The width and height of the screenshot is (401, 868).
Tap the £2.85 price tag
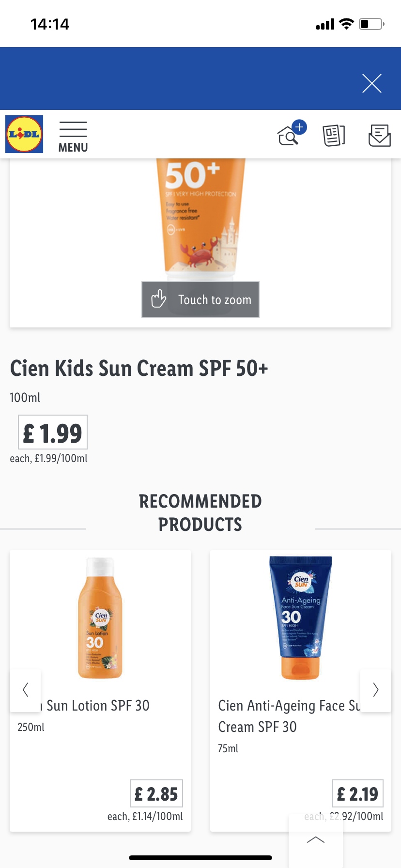(156, 794)
